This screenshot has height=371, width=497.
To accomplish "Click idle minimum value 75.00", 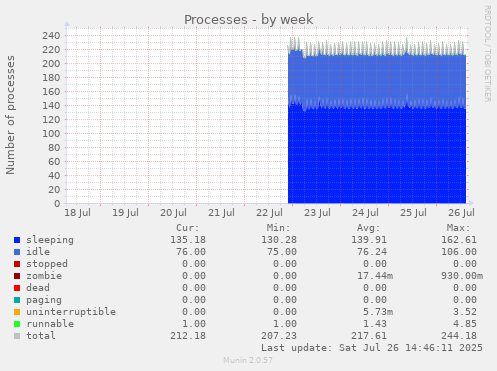I will point(282,252).
